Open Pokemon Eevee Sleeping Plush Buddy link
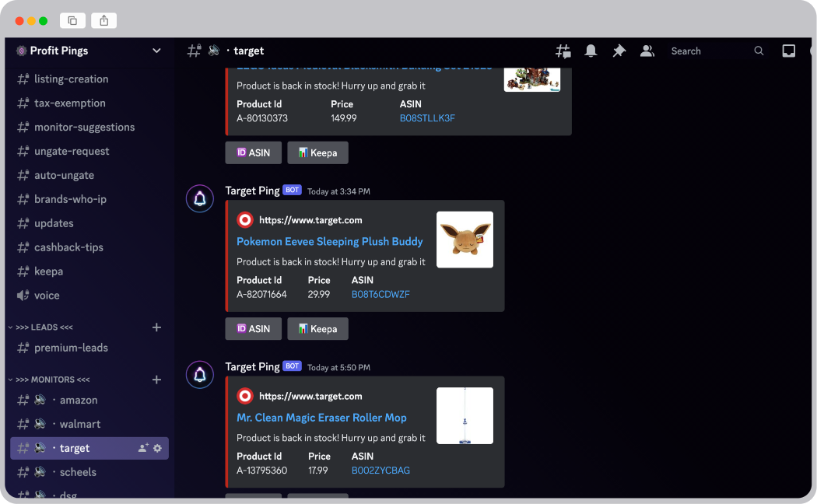This screenshot has height=504, width=817. (329, 241)
